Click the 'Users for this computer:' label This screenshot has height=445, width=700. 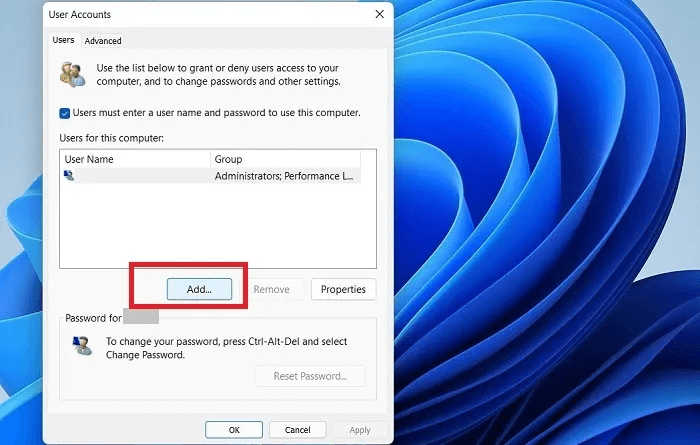112,138
